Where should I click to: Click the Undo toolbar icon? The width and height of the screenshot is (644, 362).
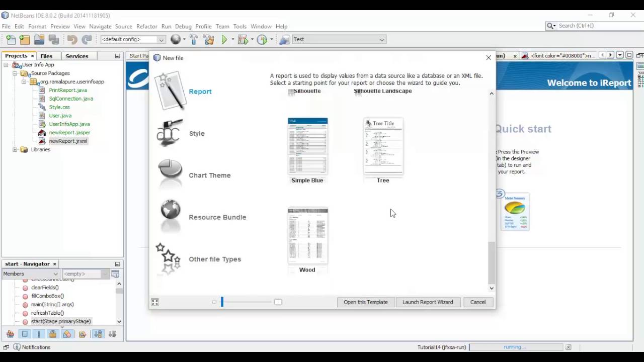(x=72, y=39)
